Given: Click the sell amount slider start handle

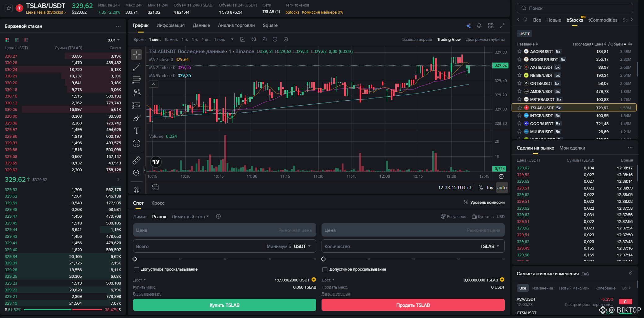Looking at the screenshot, I should (323, 259).
